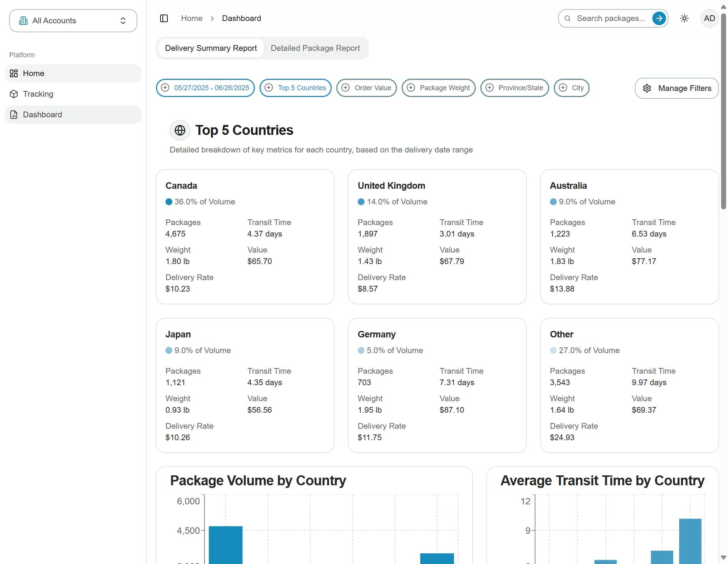Image resolution: width=728 pixels, height=564 pixels.
Task: Click the scrollbar up arrow
Action: pyautogui.click(x=723, y=7)
